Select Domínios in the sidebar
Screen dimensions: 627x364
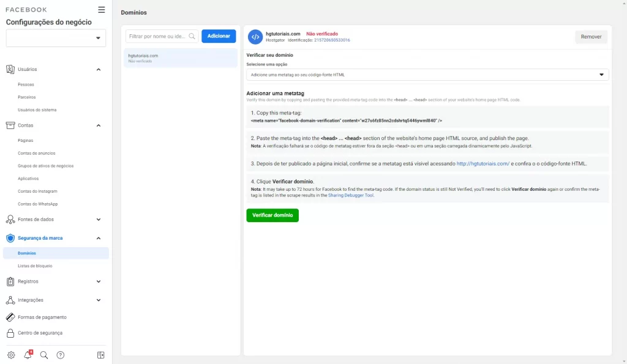coord(56,253)
